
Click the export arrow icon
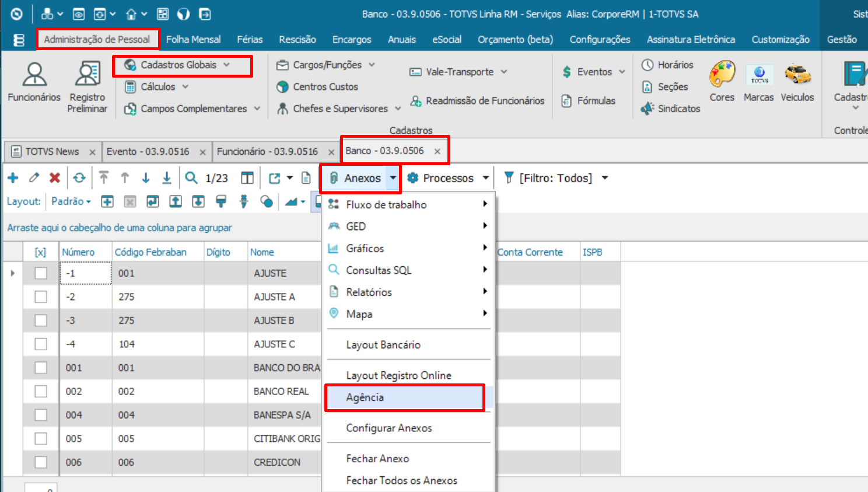(x=275, y=178)
